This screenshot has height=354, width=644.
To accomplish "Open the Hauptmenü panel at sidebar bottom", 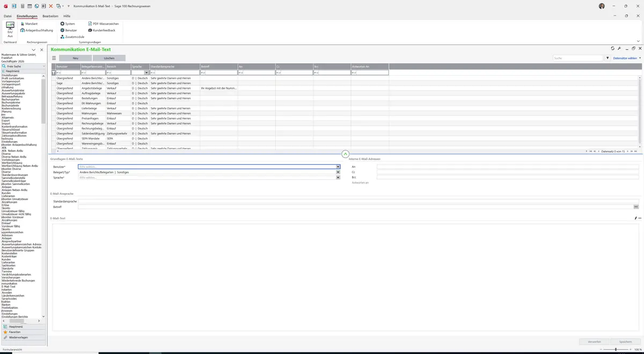I will 24,327.
